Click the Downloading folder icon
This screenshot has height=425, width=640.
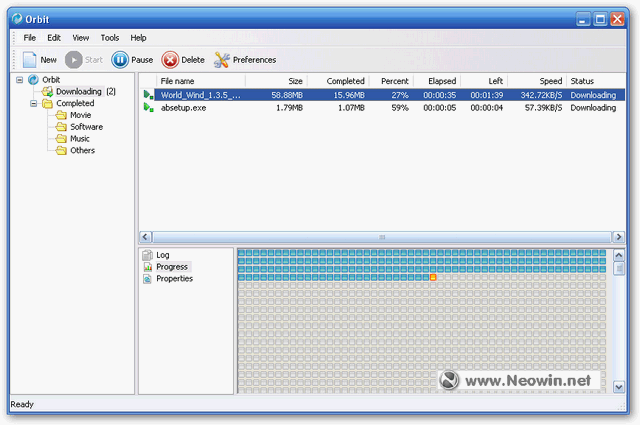click(x=47, y=91)
